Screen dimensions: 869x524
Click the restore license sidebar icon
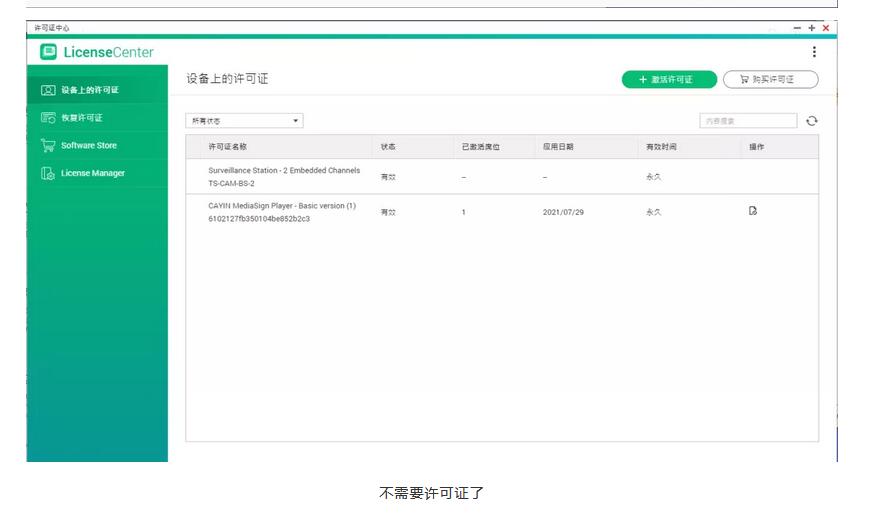tap(48, 118)
